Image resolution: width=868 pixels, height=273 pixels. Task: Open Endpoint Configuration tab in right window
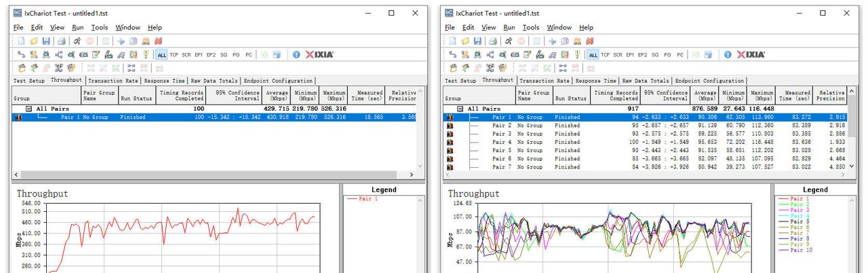[709, 81]
